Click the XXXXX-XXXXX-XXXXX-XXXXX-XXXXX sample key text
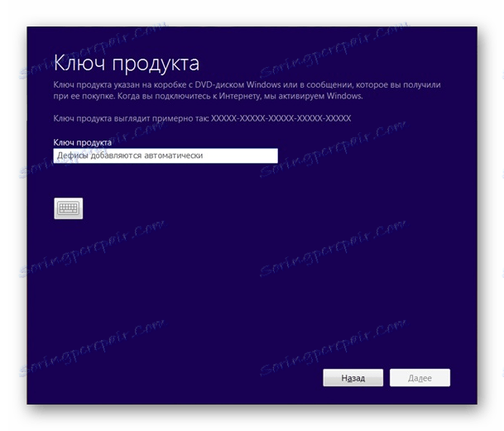Screen dimensions: 504x431 [281, 118]
